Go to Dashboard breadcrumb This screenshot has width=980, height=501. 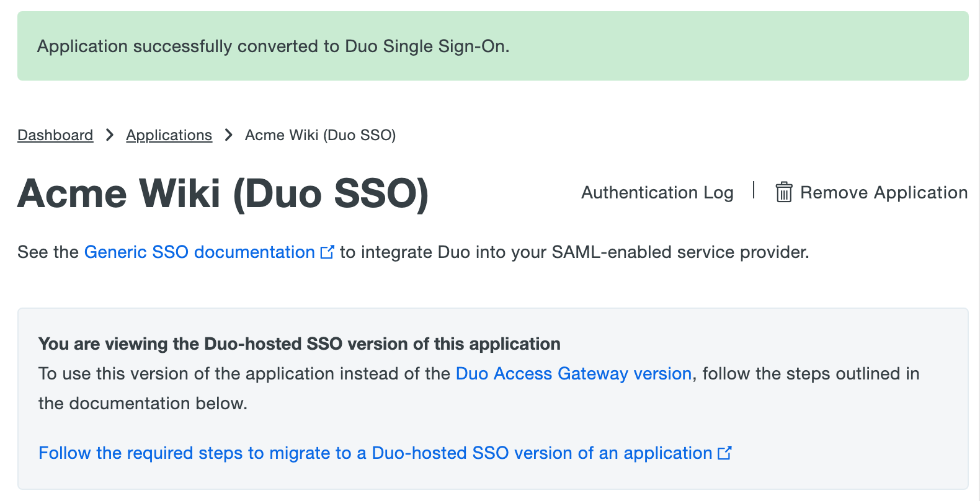55,135
